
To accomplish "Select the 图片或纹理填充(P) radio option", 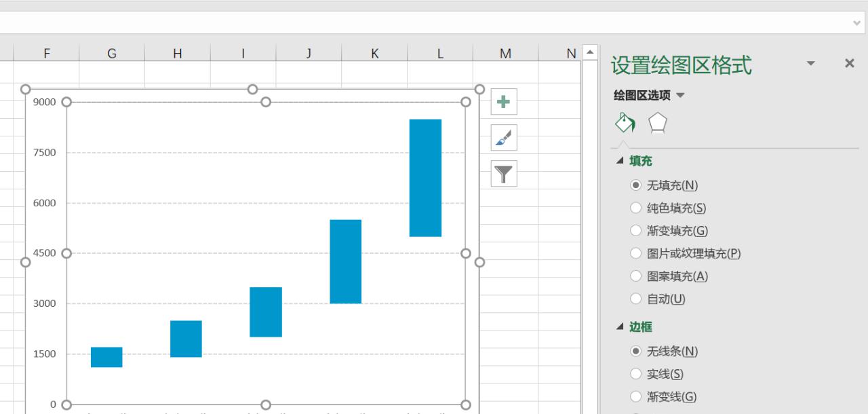I will tap(635, 253).
